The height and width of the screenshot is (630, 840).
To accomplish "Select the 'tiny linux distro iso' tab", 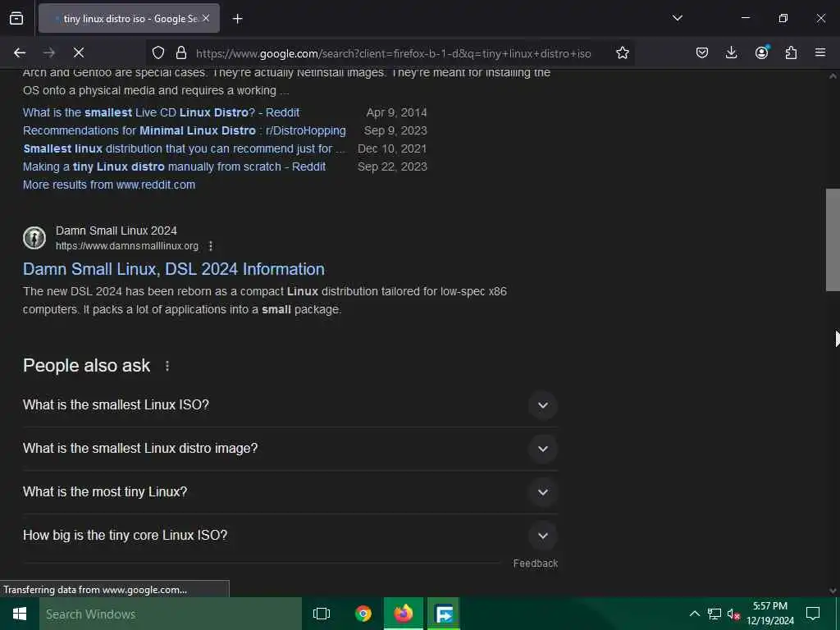I will pyautogui.click(x=129, y=18).
